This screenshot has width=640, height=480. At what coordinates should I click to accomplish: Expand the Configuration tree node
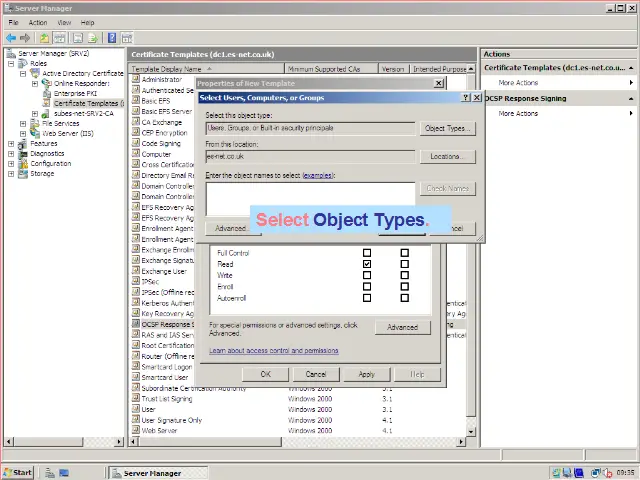click(11, 163)
